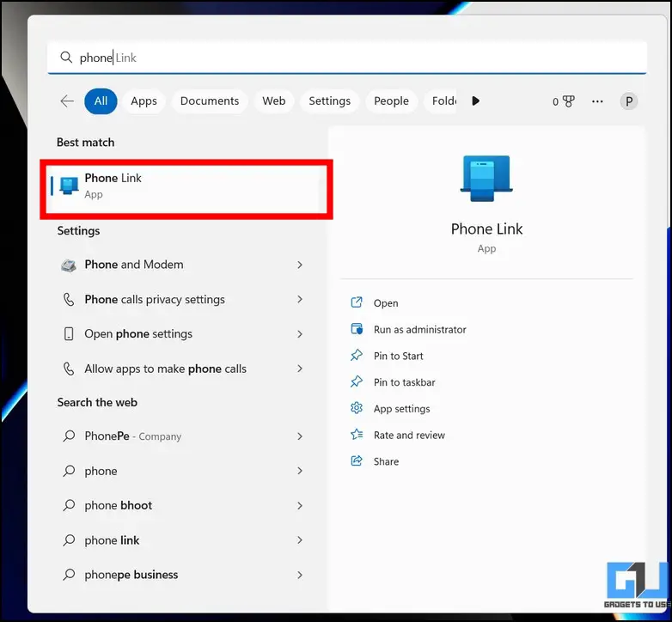Click the magnifier icon beside the plain "phone" suggestion
Image resolution: width=672 pixels, height=622 pixels.
click(69, 471)
